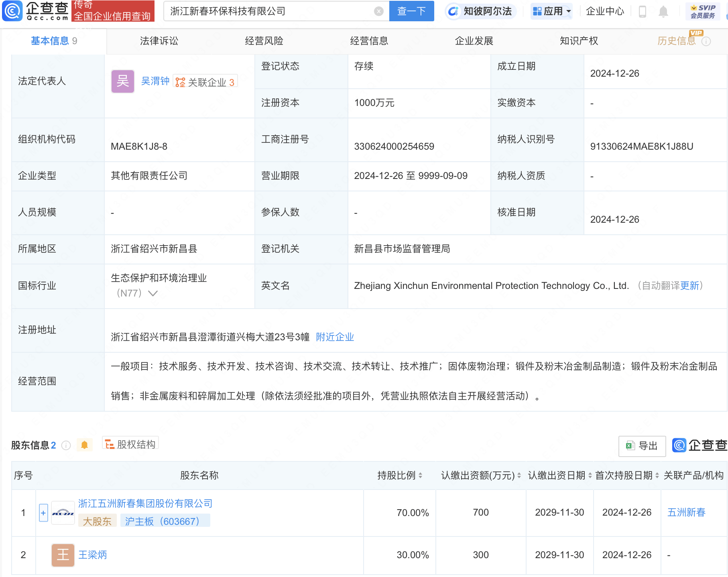Open the SVIP 会员服务 badge
728x577 pixels.
703,12
